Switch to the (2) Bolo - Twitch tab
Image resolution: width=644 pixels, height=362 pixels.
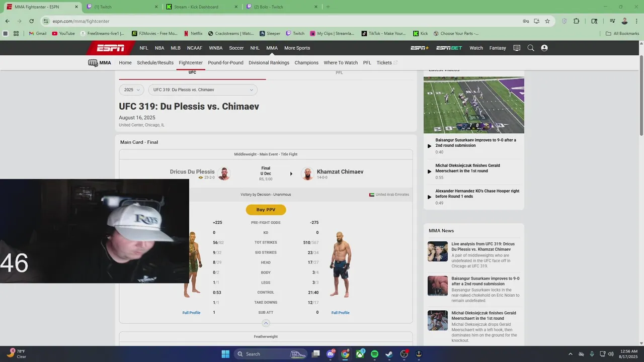(x=282, y=7)
